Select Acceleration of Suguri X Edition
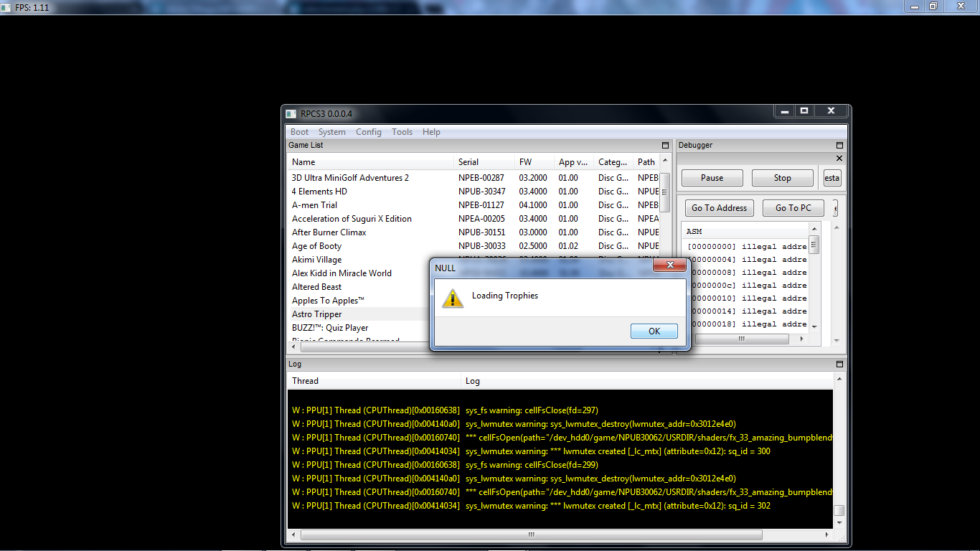Screen dimensions: 980x551 click(352, 219)
